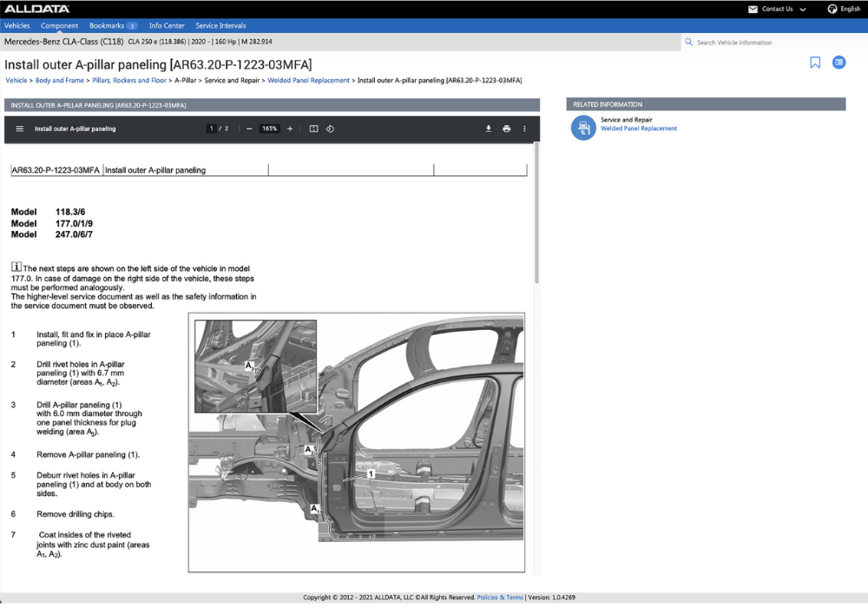
Task: Open the Bookmarks menu
Action: [107, 25]
